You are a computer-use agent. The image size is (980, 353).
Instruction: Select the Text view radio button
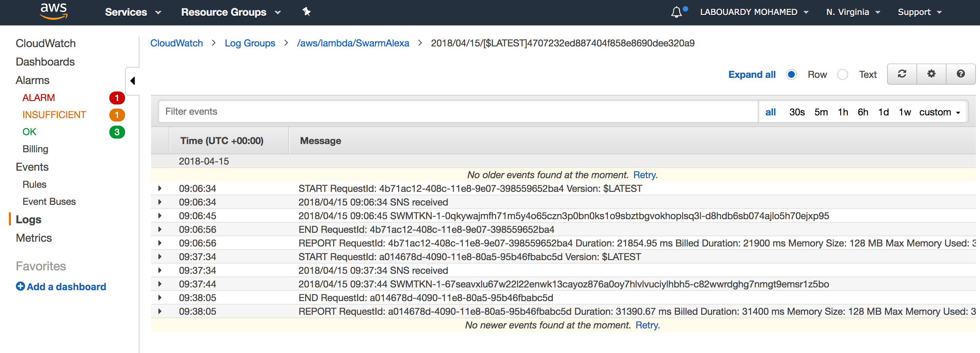click(843, 74)
